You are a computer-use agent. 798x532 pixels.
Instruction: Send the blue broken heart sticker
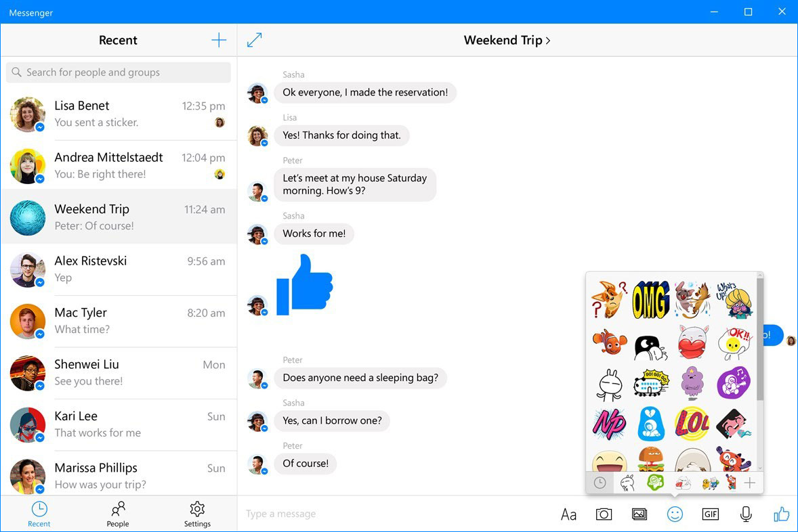point(650,424)
